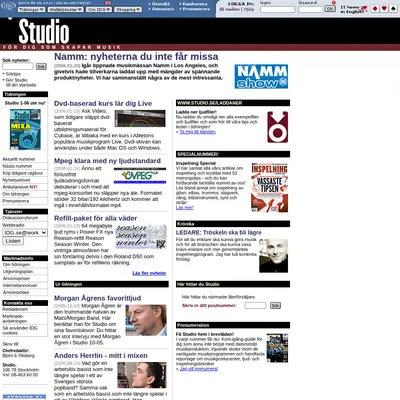
Task: Open the Studio 1-06 magazine cover thumbnail
Action: click(x=25, y=129)
